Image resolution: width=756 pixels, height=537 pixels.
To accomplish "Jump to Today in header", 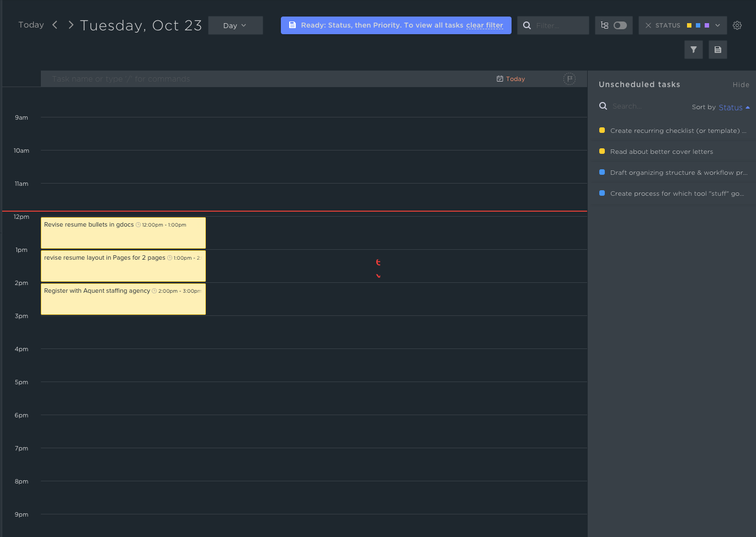I will point(31,25).
